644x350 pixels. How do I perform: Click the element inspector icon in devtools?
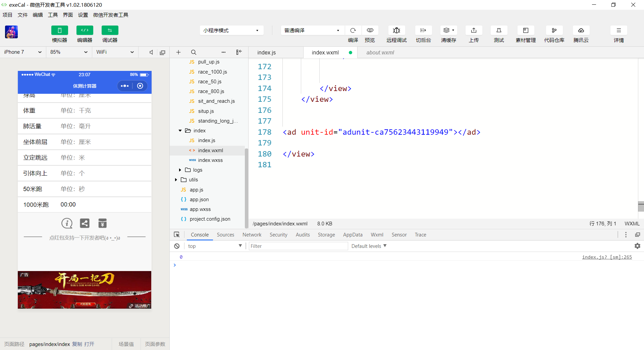pos(177,235)
